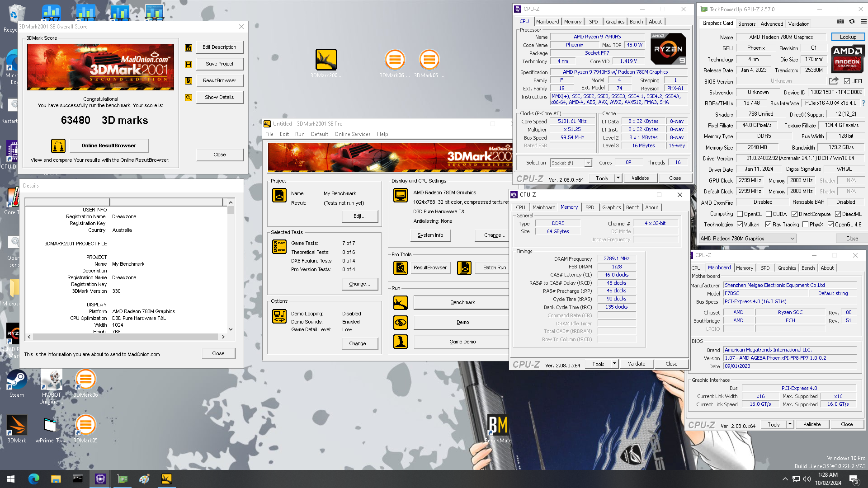The height and width of the screenshot is (488, 868).
Task: Click the Details list scroll down arrow
Action: (231, 329)
